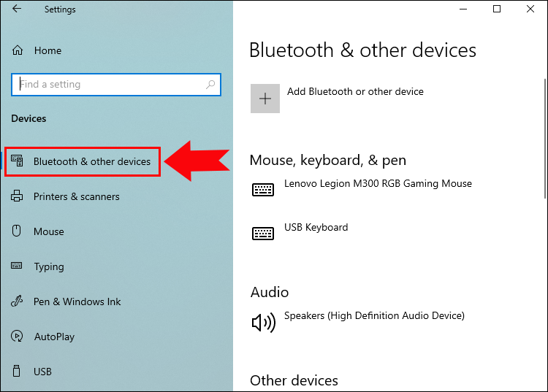Select Speakers (High Definition Audio Device)
The width and height of the screenshot is (548, 392).
[374, 316]
